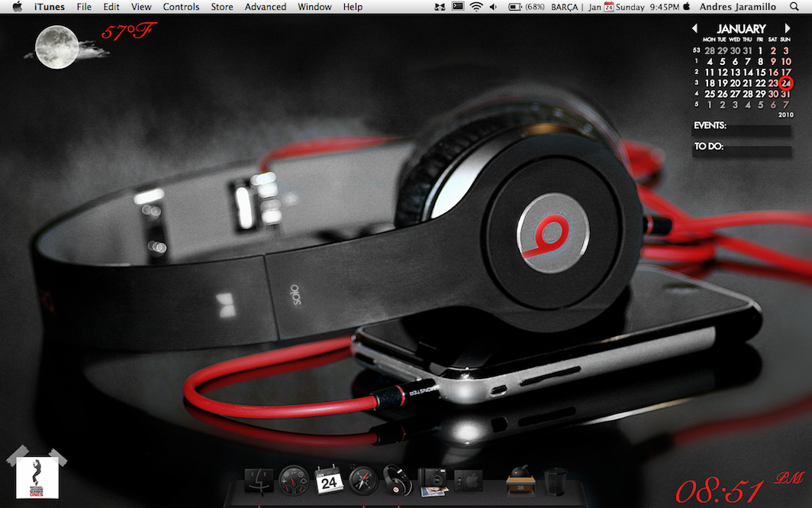Open the Trash in the dock
Screen dimensions: 812x508
coord(555,481)
